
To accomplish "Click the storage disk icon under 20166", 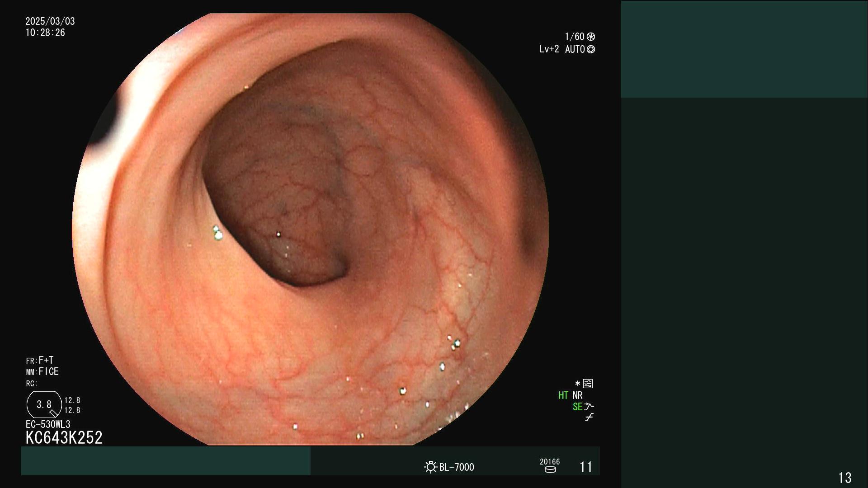I will (550, 469).
